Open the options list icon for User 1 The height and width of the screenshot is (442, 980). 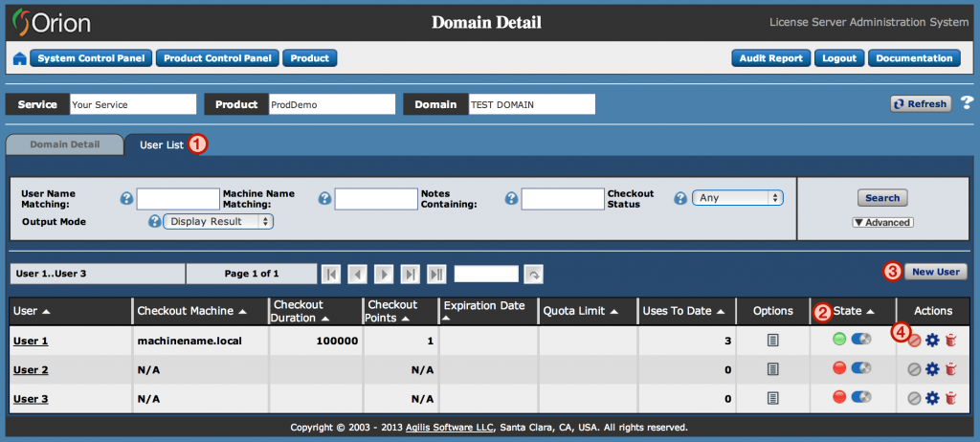[773, 340]
